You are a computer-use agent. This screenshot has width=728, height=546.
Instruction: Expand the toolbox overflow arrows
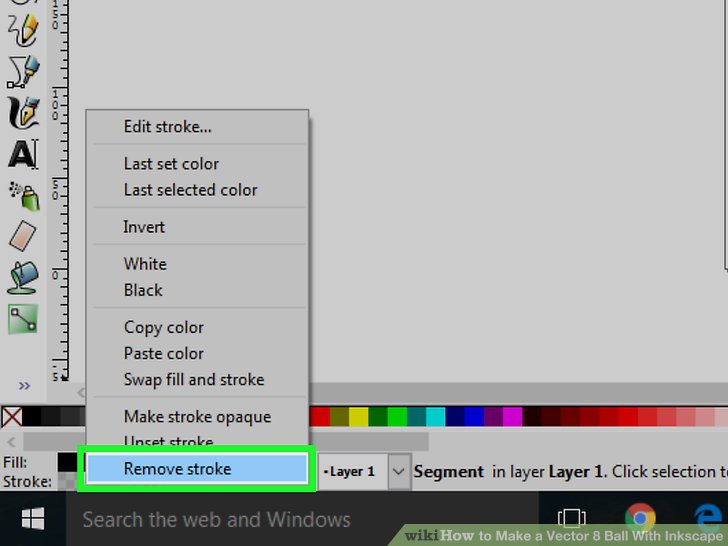24,386
